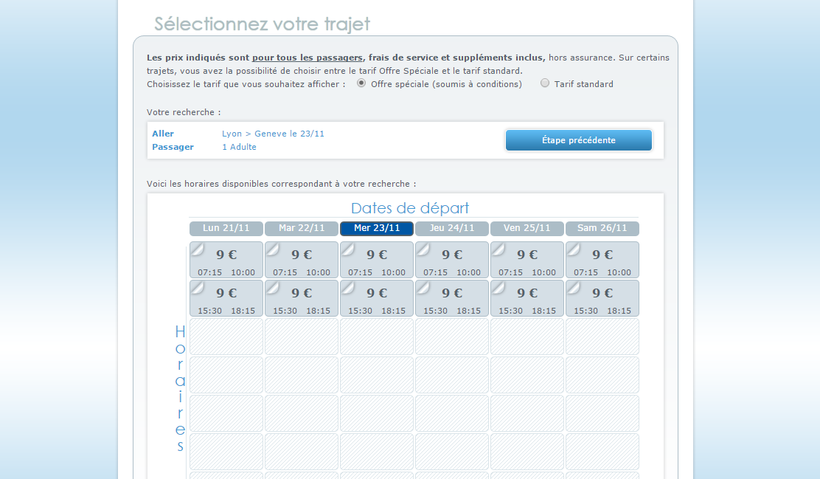820x479 pixels.
Task: Select the Sam 26/11 date tab
Action: (602, 228)
